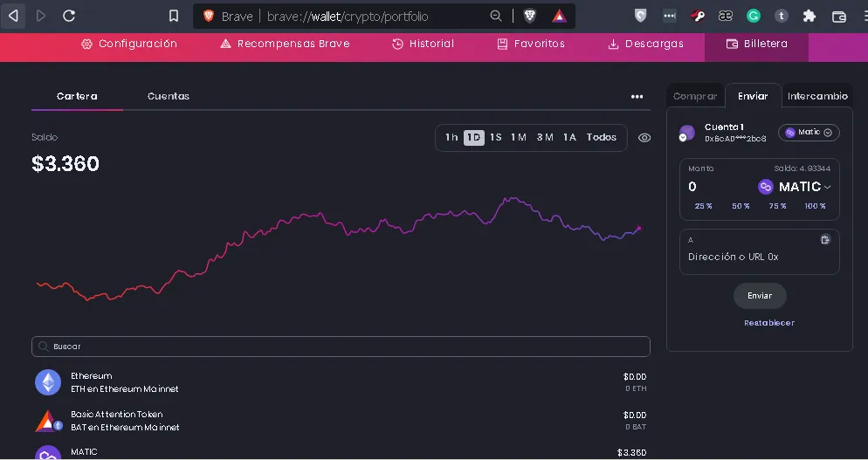Toggle balance visibility eye icon

[x=644, y=138]
